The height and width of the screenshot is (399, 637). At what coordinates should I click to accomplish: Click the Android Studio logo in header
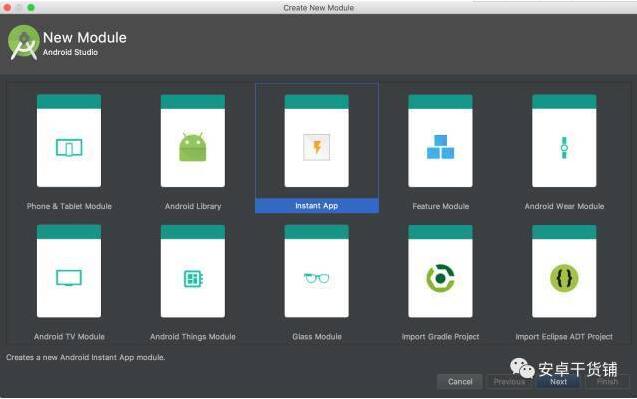pos(24,43)
